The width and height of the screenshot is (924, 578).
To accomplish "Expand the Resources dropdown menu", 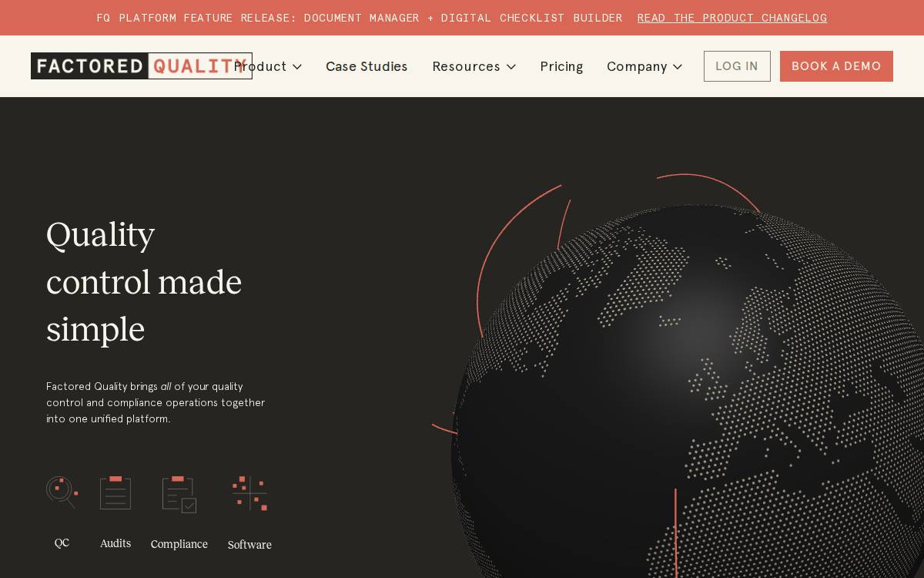I will tap(474, 66).
